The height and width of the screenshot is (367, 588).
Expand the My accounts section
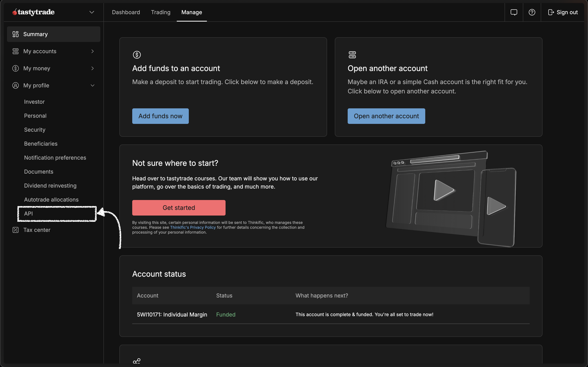coord(93,51)
